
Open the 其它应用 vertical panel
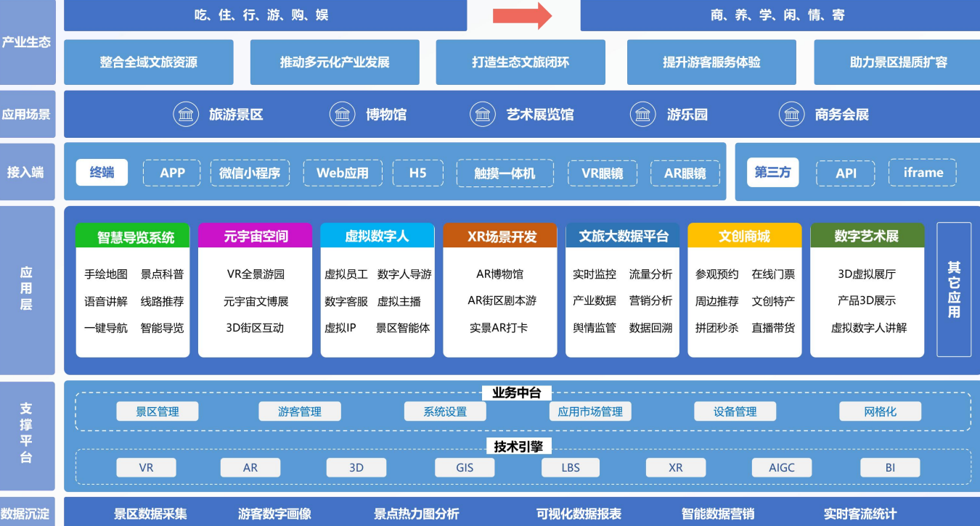point(953,289)
